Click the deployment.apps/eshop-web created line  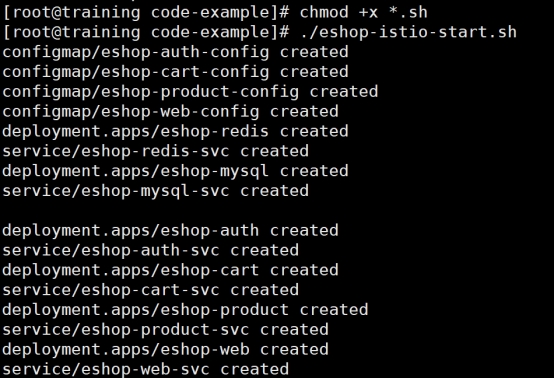(x=166, y=349)
